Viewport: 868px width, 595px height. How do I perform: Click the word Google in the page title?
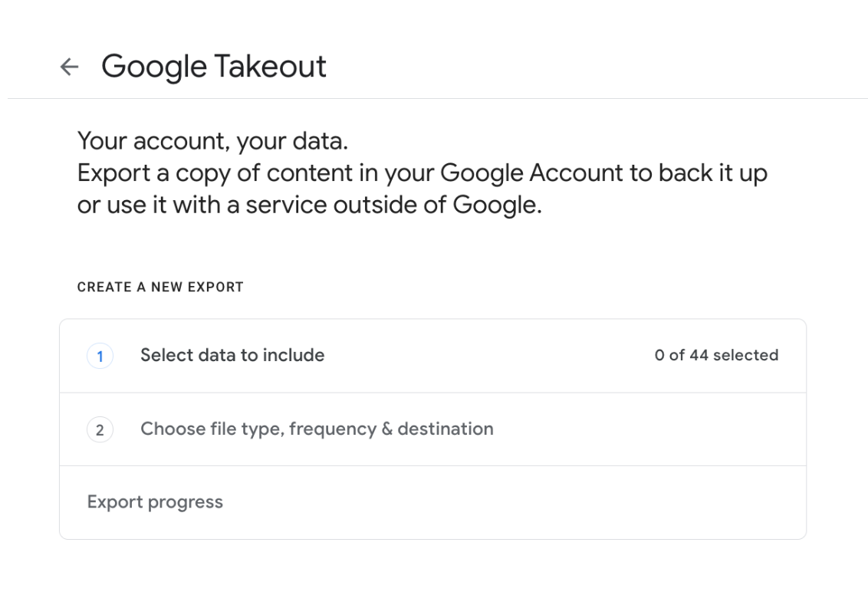click(x=154, y=67)
